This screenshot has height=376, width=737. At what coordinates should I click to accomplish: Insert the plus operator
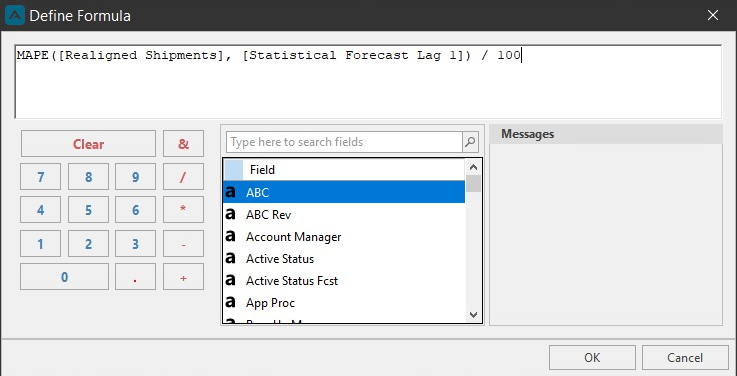pyautogui.click(x=183, y=277)
